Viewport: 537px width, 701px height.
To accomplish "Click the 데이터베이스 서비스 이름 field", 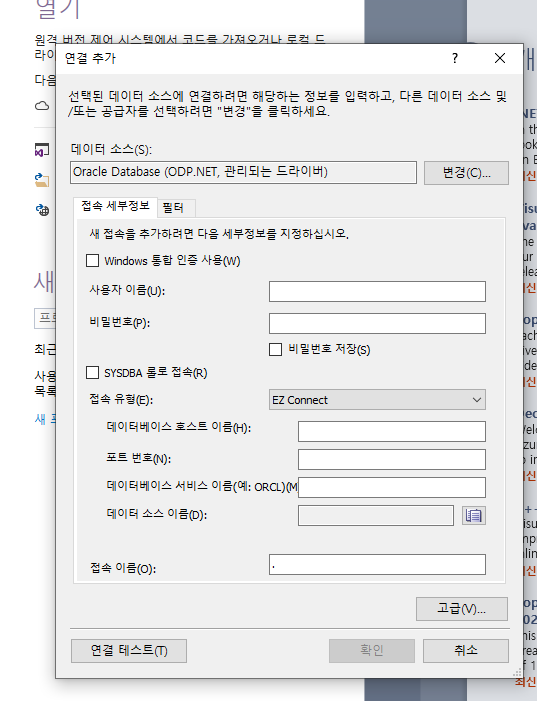I will [392, 487].
